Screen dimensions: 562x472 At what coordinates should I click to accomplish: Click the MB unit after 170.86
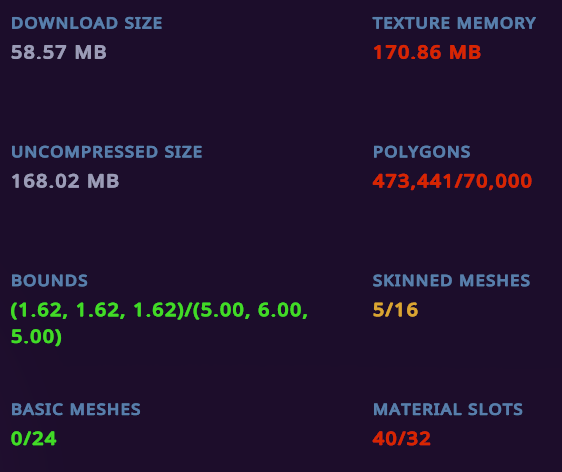click(465, 52)
